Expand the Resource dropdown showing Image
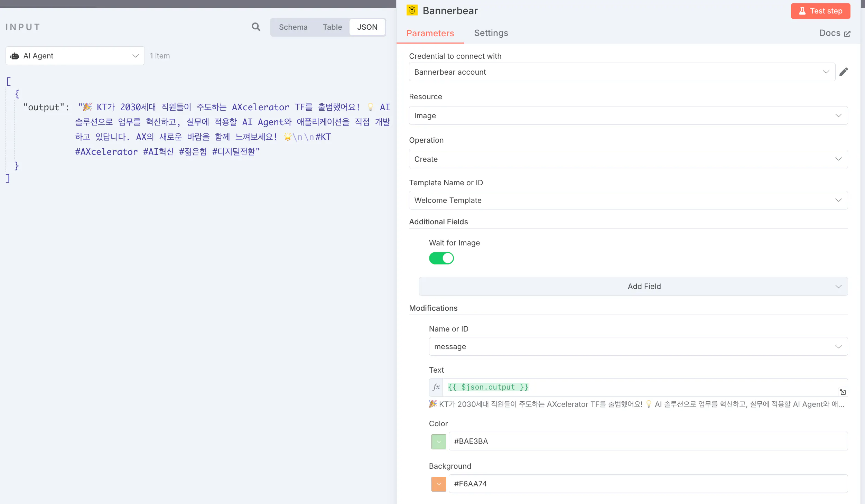The height and width of the screenshot is (504, 865). click(x=628, y=115)
